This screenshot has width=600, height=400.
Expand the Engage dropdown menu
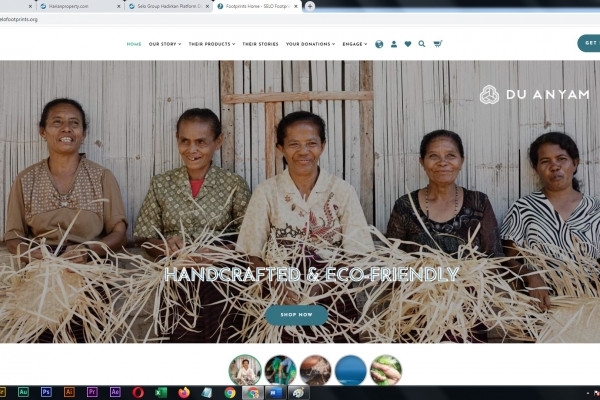[x=354, y=44]
